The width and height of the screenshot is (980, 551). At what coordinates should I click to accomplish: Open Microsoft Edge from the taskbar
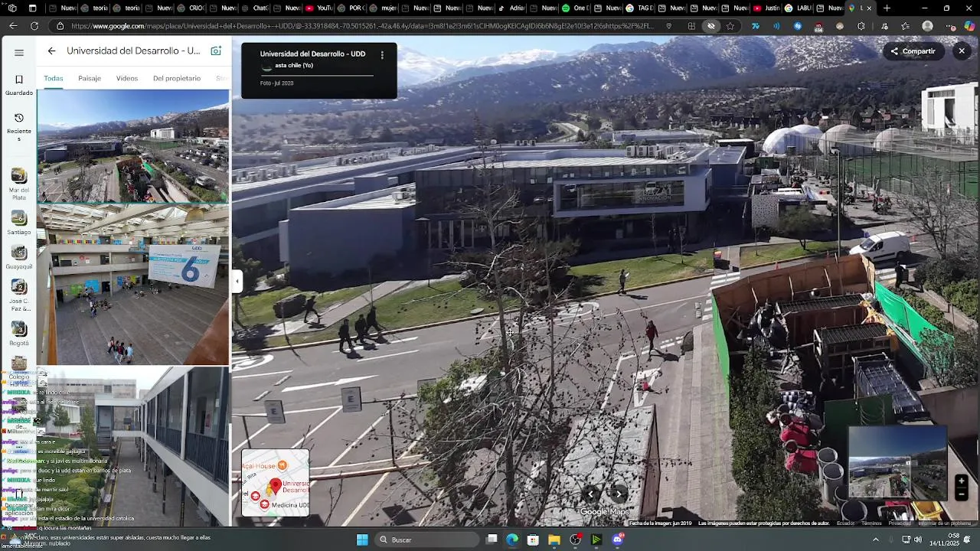[512, 540]
